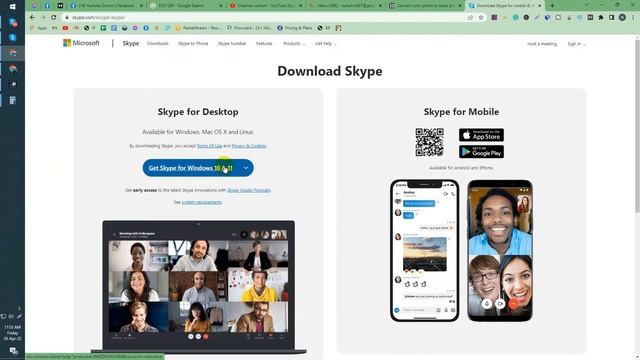640x360 pixels.
Task: Click Get Skype for Windows 10 & 11
Action: [x=191, y=168]
